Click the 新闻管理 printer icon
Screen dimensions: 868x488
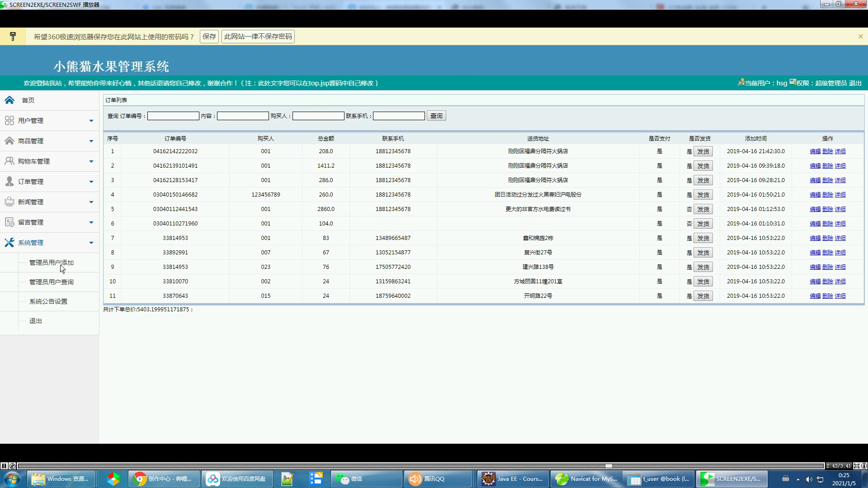[x=9, y=202]
